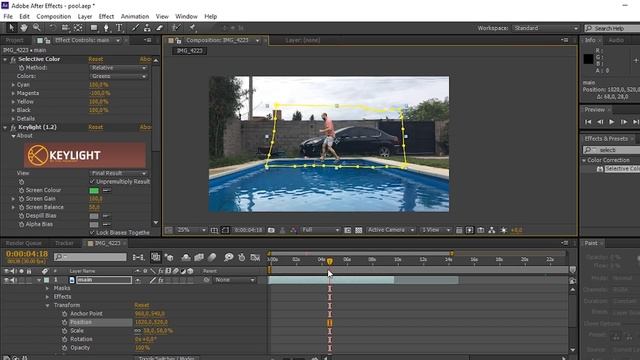Click the Alpha Bias color swatch
This screenshot has height=360, width=640.
click(94, 224)
